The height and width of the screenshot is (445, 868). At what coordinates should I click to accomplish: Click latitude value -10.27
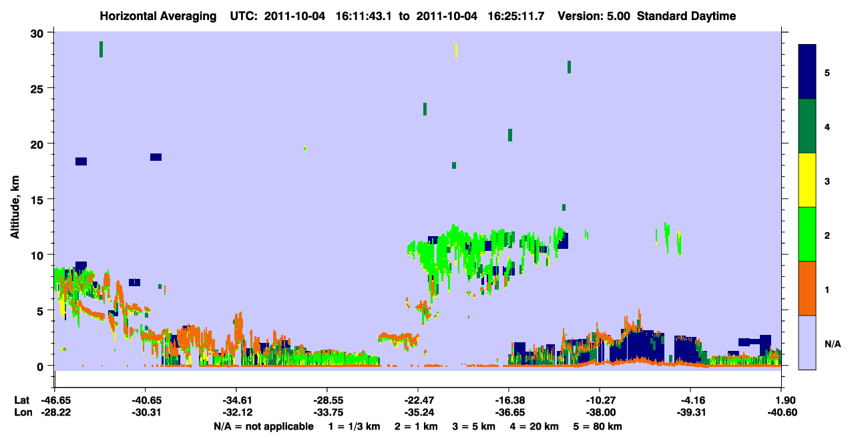coord(600,400)
